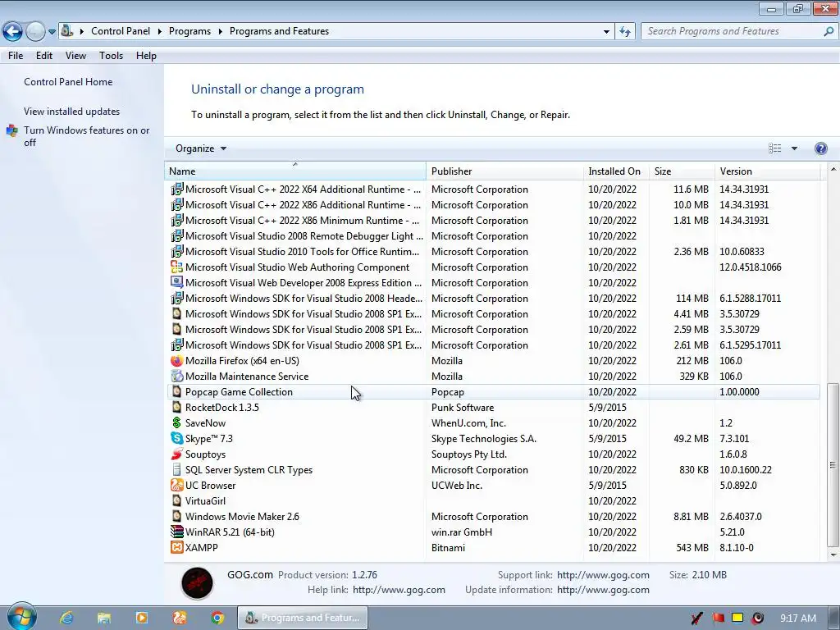Select the UC Browser icon
This screenshot has width=840, height=630.
(176, 485)
